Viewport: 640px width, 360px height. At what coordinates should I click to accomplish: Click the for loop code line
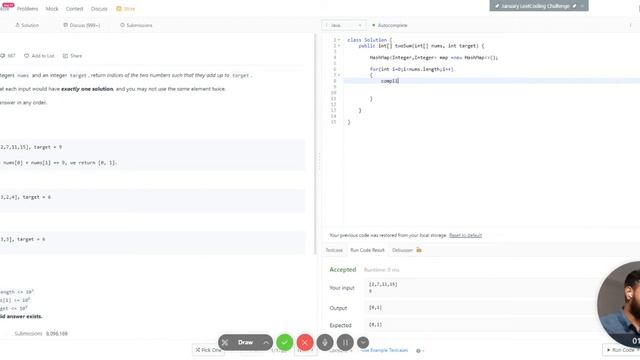(x=411, y=69)
